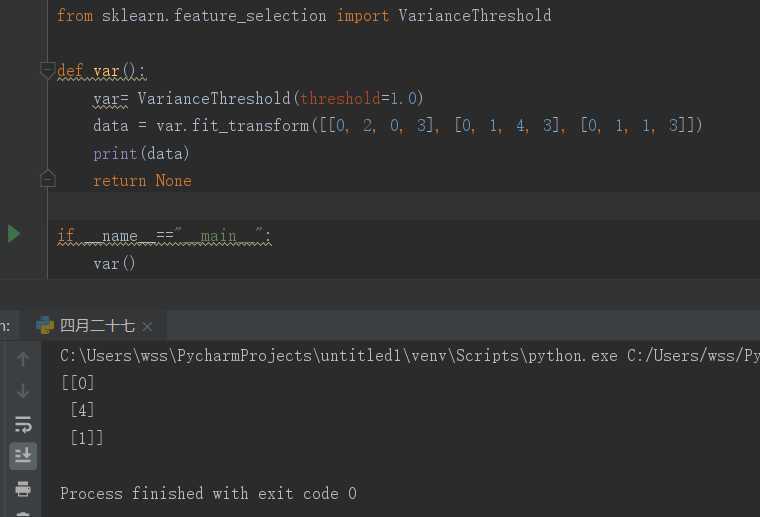Viewport: 760px width, 517px height.
Task: Click 'def var():' function definition
Action: click(x=101, y=71)
